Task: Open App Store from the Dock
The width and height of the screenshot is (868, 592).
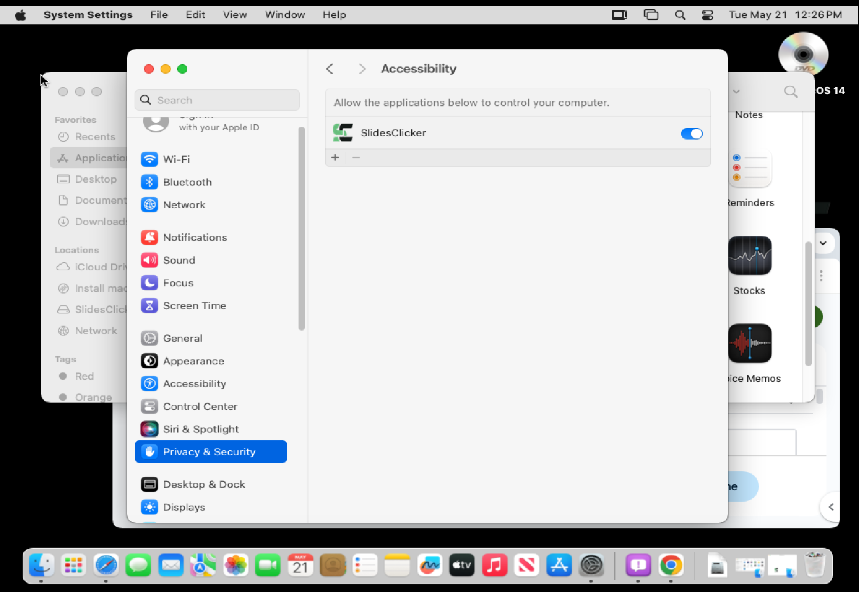Action: click(x=559, y=565)
